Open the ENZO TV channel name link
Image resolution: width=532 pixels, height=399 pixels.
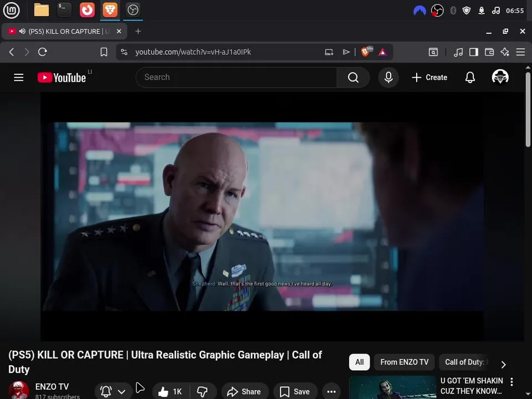[x=52, y=386]
